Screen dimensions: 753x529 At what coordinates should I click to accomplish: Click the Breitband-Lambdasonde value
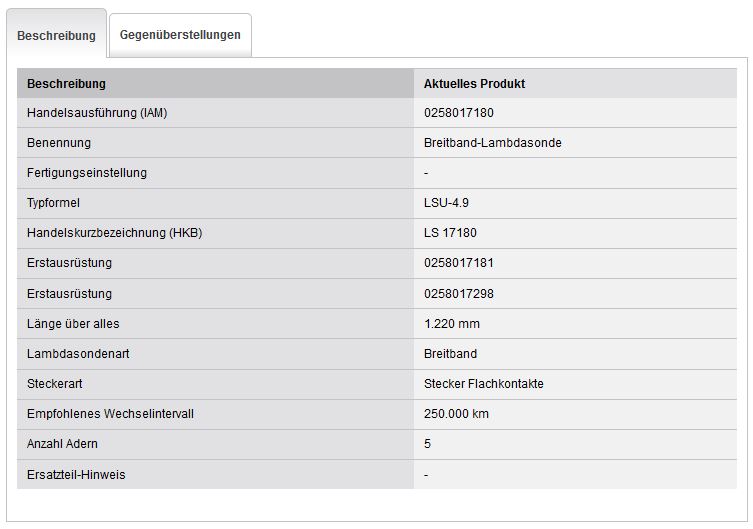492,143
